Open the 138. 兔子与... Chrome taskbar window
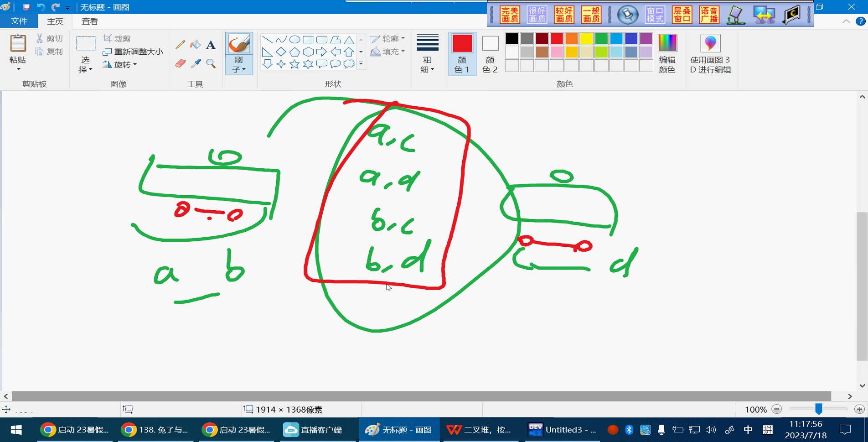This screenshot has height=442, width=868. (x=155, y=430)
